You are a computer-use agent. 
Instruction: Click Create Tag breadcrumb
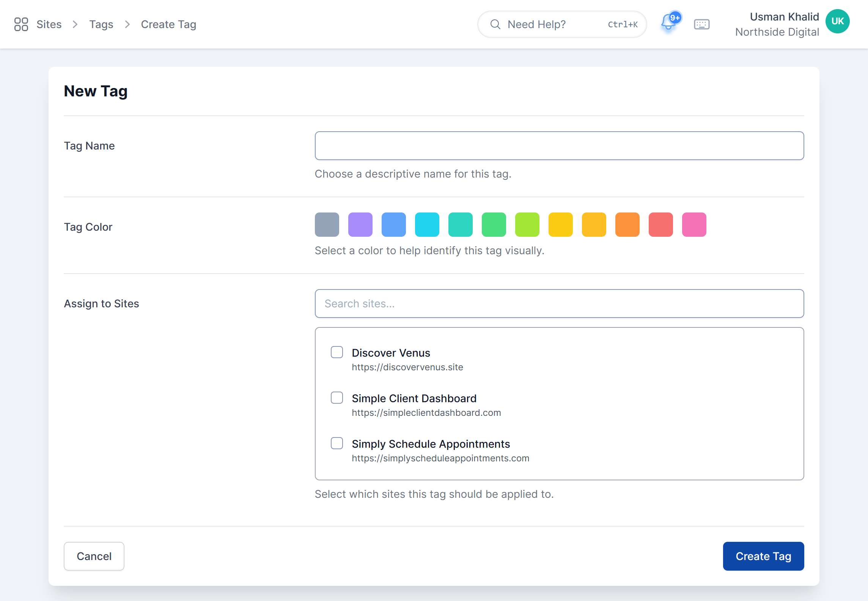click(168, 24)
